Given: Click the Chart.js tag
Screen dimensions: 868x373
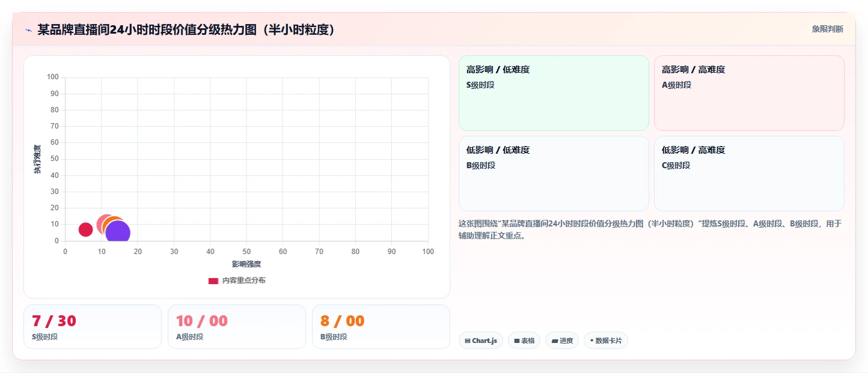Looking at the screenshot, I should (481, 341).
